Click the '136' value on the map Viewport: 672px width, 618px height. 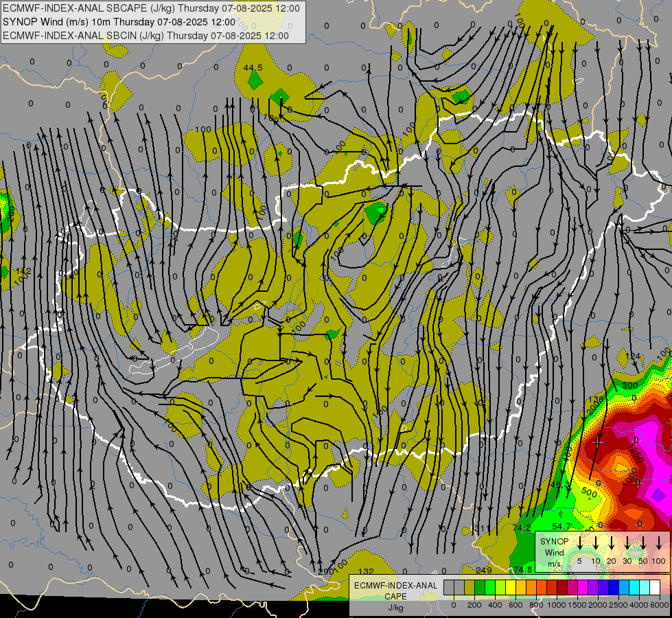596,399
